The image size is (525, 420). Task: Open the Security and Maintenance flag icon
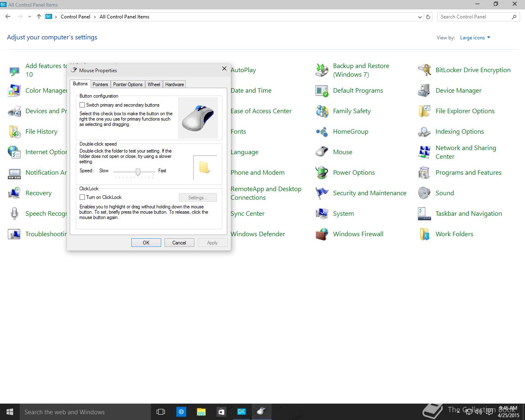click(322, 193)
